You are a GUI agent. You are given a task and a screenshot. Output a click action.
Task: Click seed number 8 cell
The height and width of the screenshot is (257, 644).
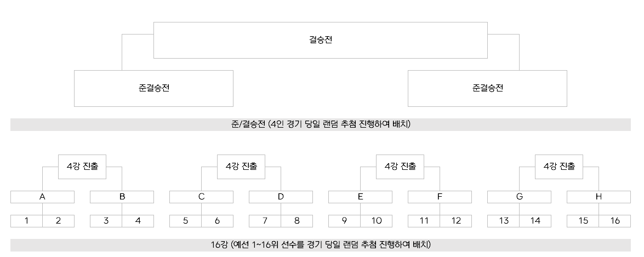pos(297,221)
